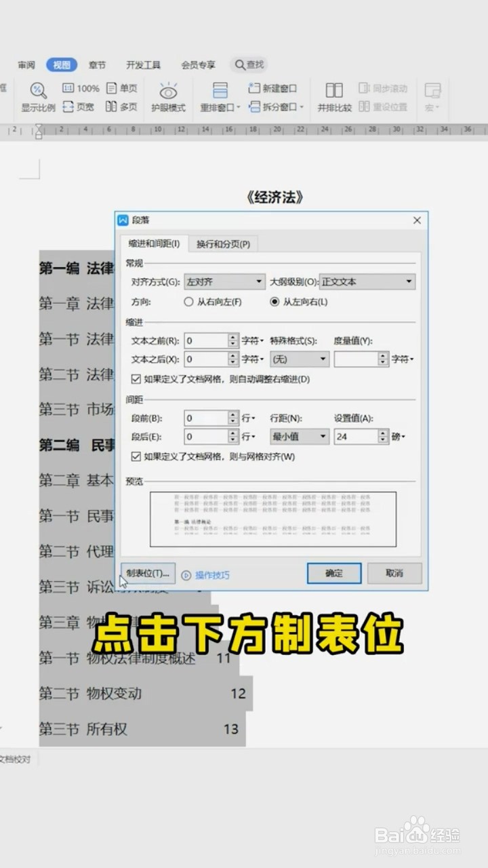Image resolution: width=488 pixels, height=868 pixels.
Task: Open 重排窗口 arrange windows dropdown
Action: coord(220,98)
